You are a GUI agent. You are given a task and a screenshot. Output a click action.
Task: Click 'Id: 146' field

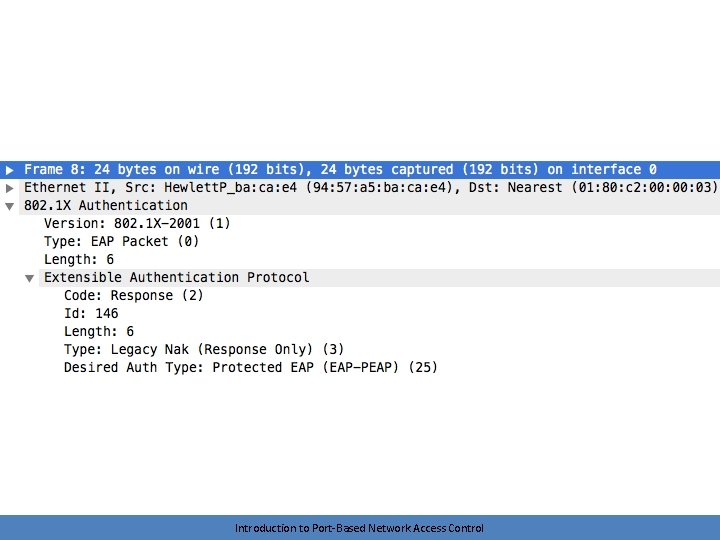(91, 313)
